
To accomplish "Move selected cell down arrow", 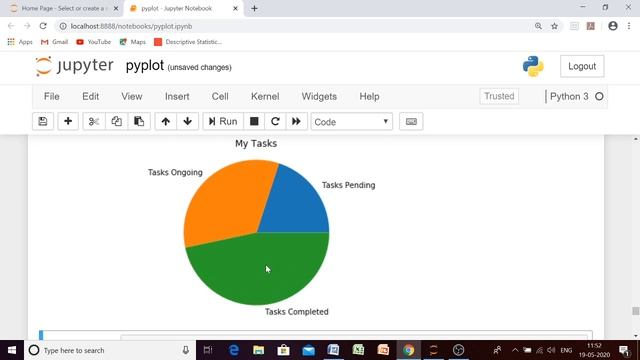I will (188, 121).
